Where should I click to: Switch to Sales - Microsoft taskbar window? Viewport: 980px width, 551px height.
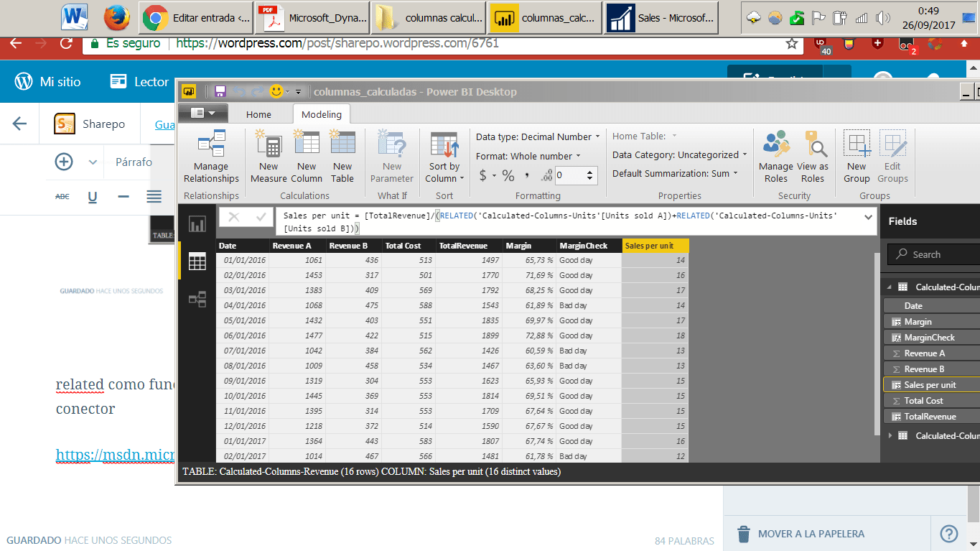click(x=661, y=18)
